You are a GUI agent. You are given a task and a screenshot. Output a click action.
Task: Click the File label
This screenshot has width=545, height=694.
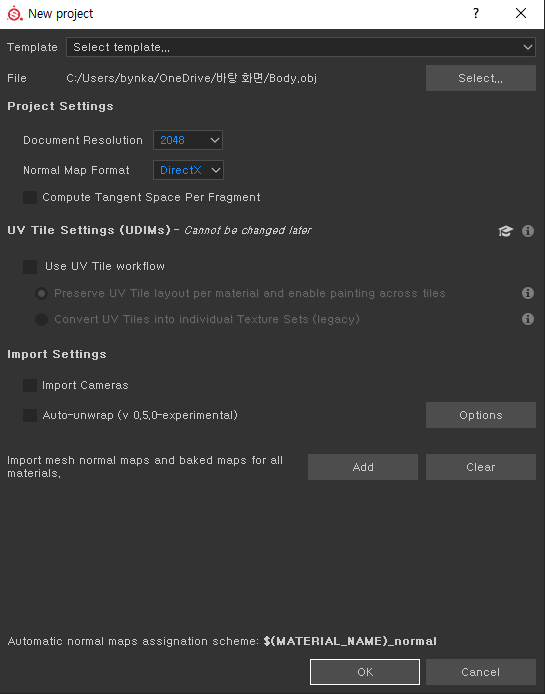pos(17,78)
